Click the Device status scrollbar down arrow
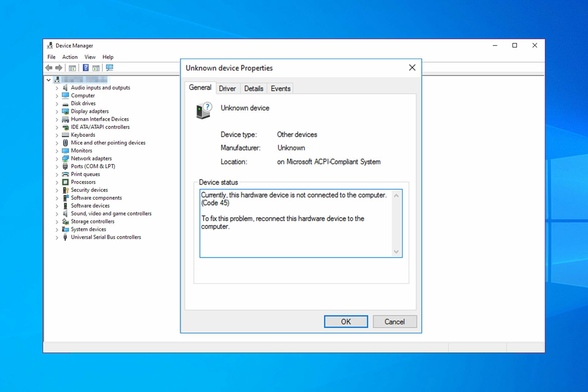This screenshot has height=392, width=588. [x=396, y=252]
